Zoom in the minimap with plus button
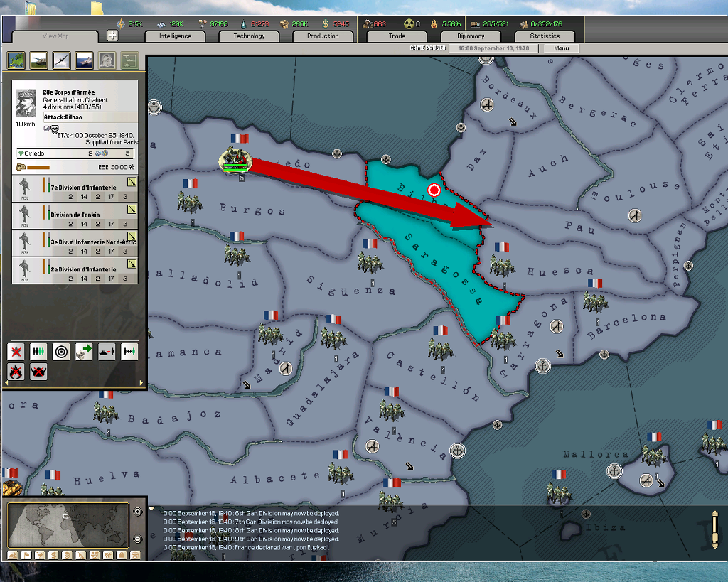The width and height of the screenshot is (728, 582). 137,512
